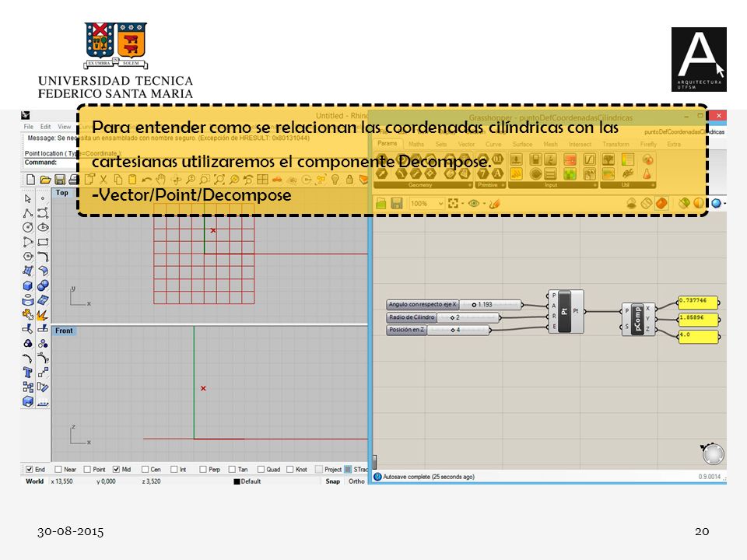Select the Polygon tool in Rhino sidebar
Viewport: 747px width, 560px height.
pos(28,257)
